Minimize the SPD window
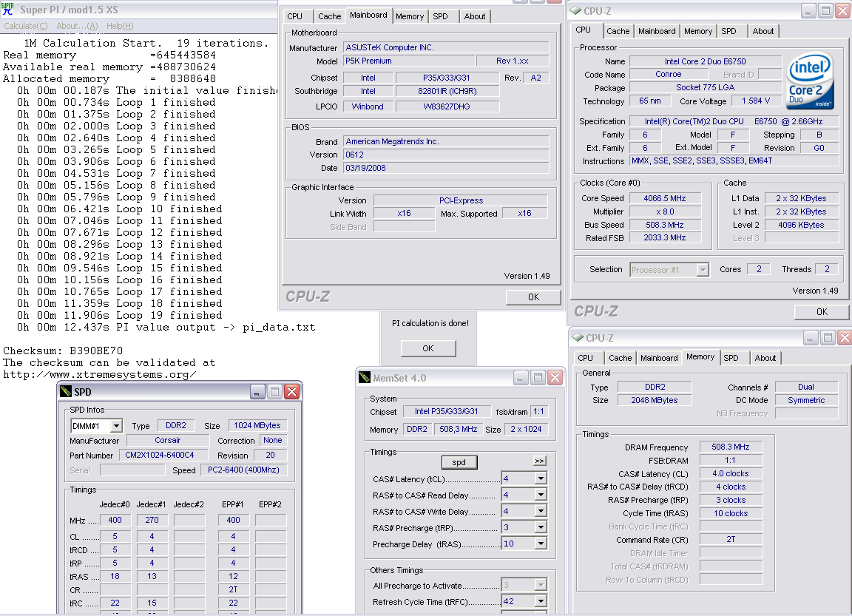The image size is (852, 616). (x=257, y=391)
